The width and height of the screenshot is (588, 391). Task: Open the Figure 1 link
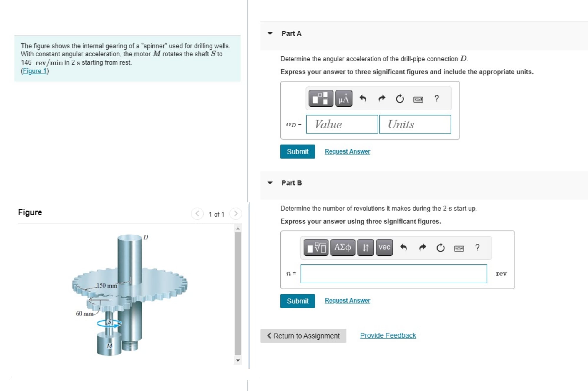coord(35,71)
